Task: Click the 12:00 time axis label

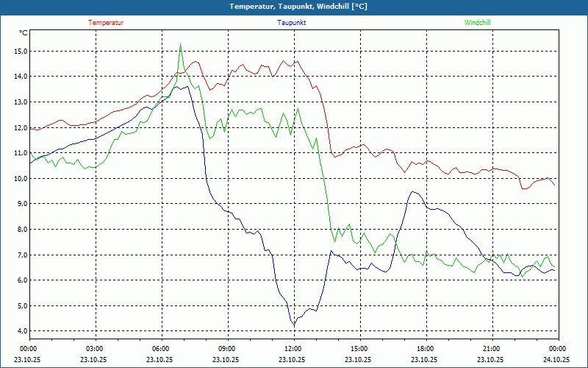Action: coord(294,348)
